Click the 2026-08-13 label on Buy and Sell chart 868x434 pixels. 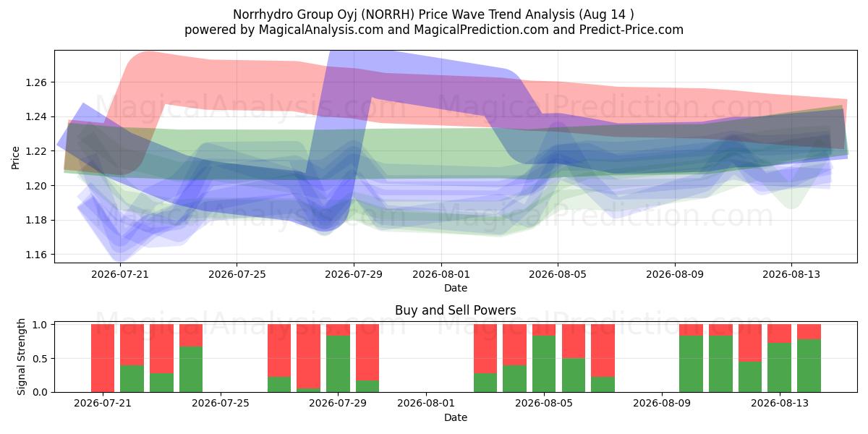tap(780, 404)
